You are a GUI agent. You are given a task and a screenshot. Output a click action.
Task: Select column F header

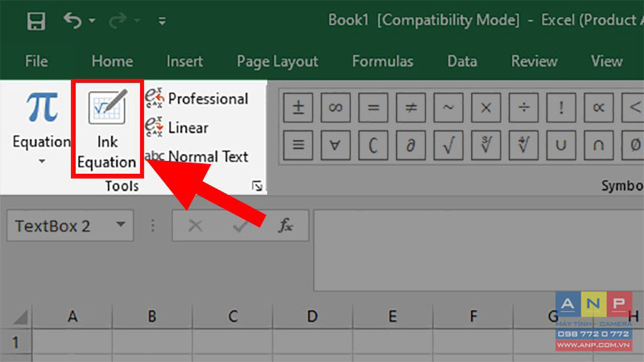pos(473,316)
